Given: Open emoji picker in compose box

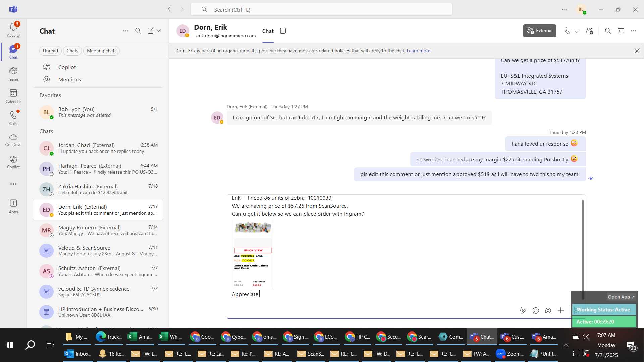Looking at the screenshot, I should [x=536, y=310].
